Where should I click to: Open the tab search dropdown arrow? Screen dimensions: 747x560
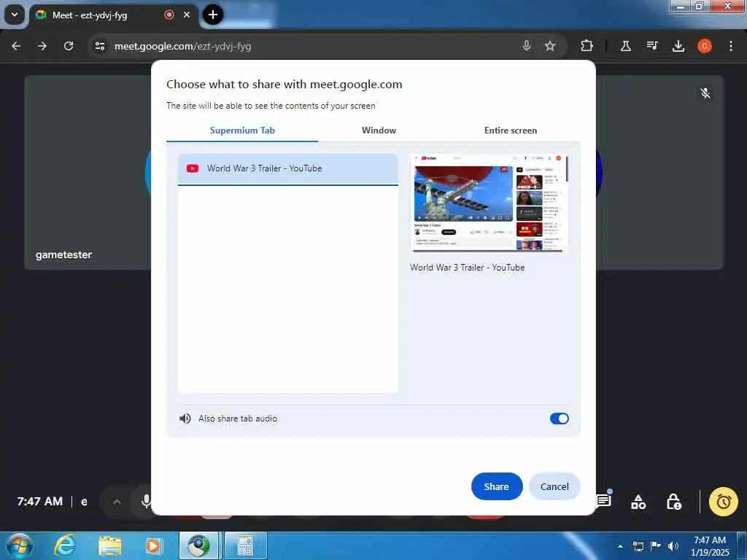[x=15, y=15]
